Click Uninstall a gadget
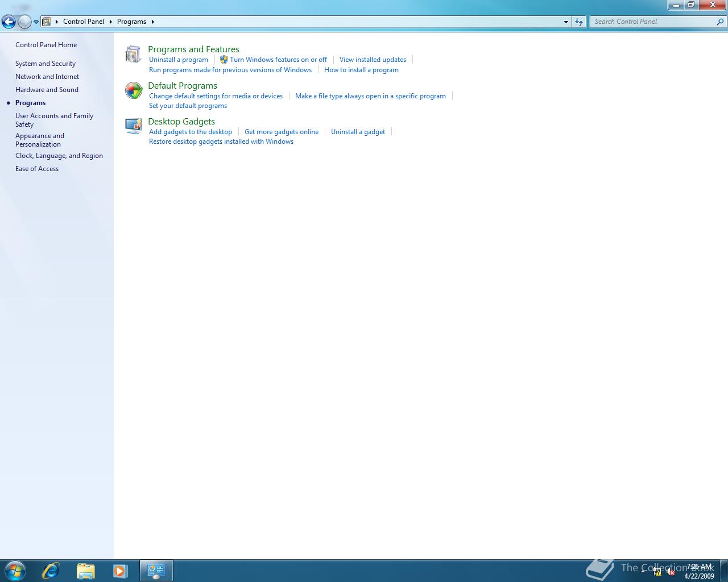Viewport: 728px width, 582px height. point(358,132)
